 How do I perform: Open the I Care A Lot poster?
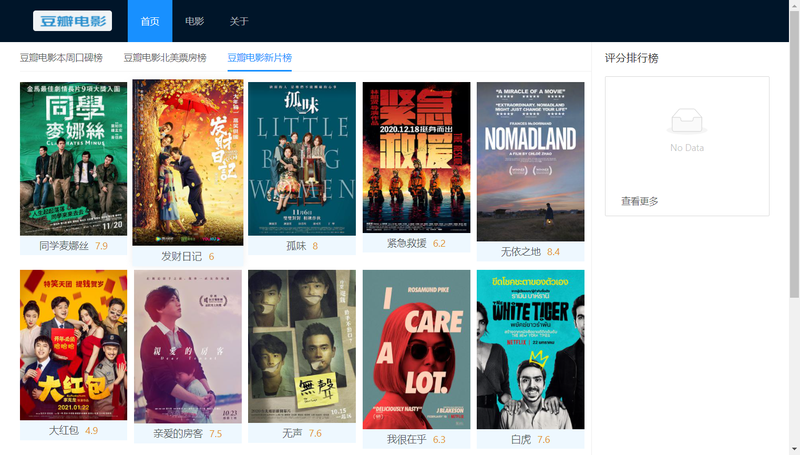pyautogui.click(x=416, y=349)
